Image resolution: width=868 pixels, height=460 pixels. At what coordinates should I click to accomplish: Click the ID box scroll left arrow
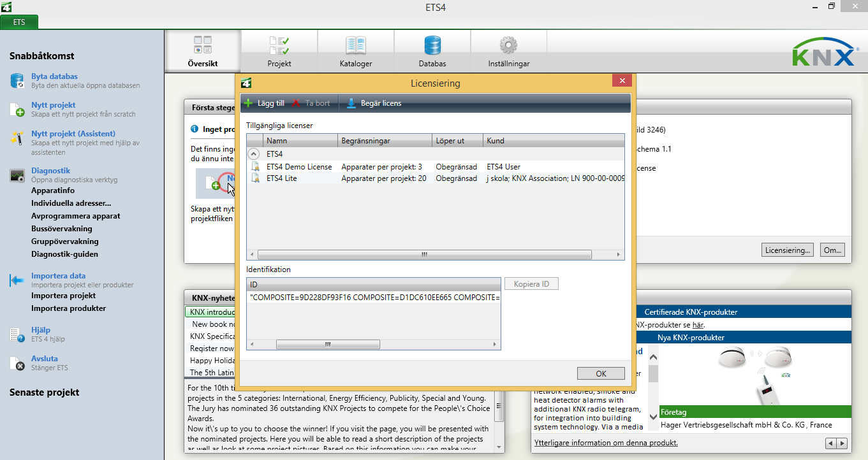251,345
